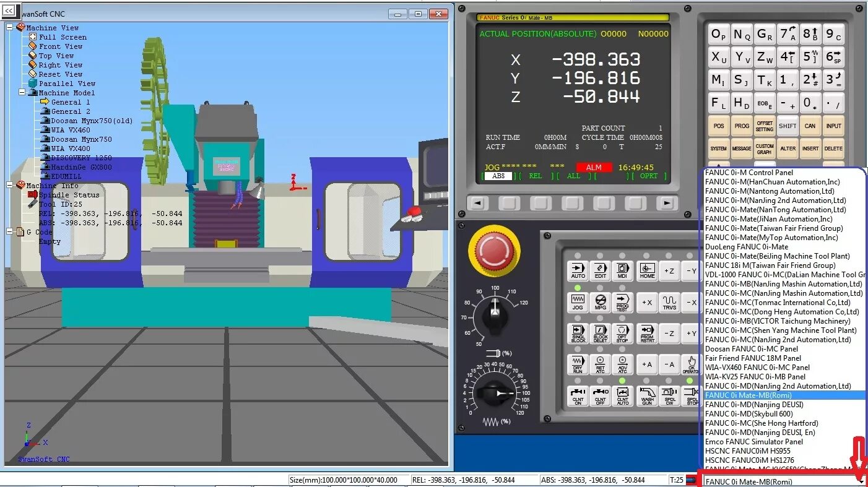
Task: Click the feedrate override percentage knob
Action: pyautogui.click(x=494, y=393)
